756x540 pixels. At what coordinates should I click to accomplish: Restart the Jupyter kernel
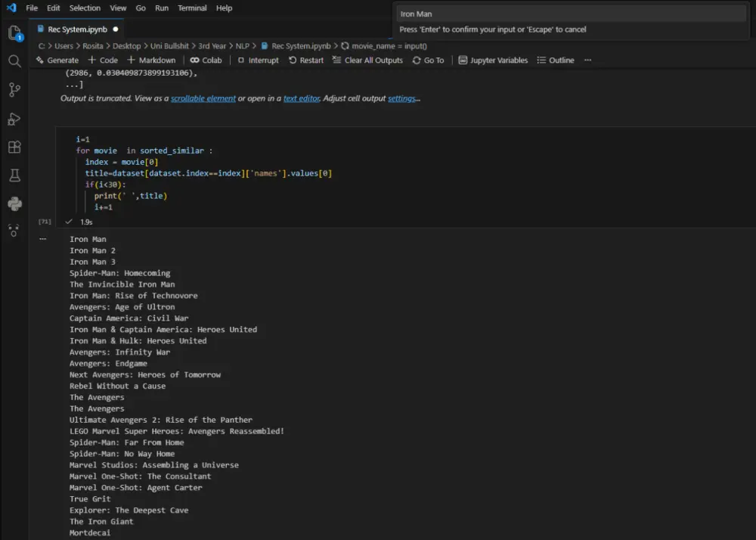click(305, 60)
